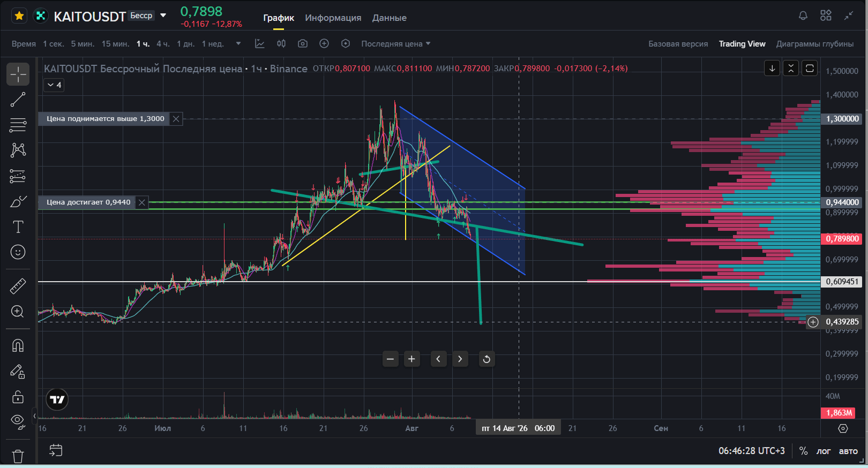Open the layout grid settings icon
The width and height of the screenshot is (868, 468).
click(x=826, y=16)
